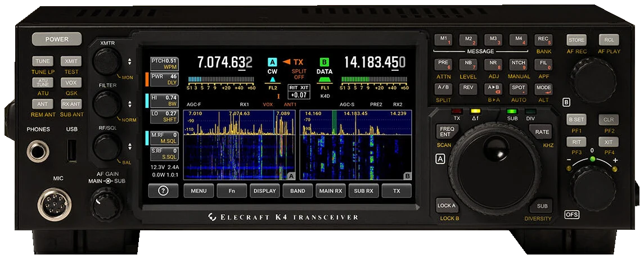The width and height of the screenshot is (644, 259).
Task: Push the POWER button
Action: pyautogui.click(x=57, y=39)
